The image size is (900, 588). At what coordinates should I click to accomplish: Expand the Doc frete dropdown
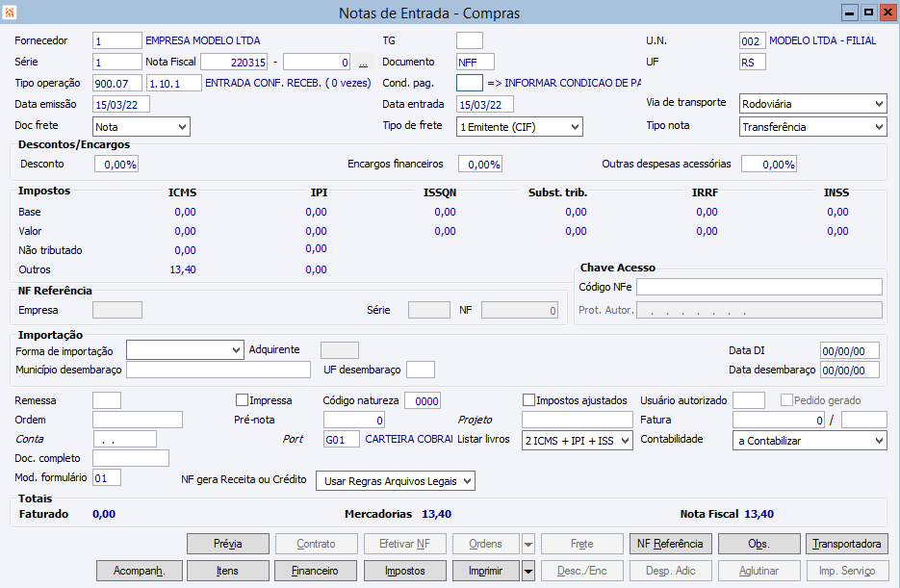pos(183,126)
